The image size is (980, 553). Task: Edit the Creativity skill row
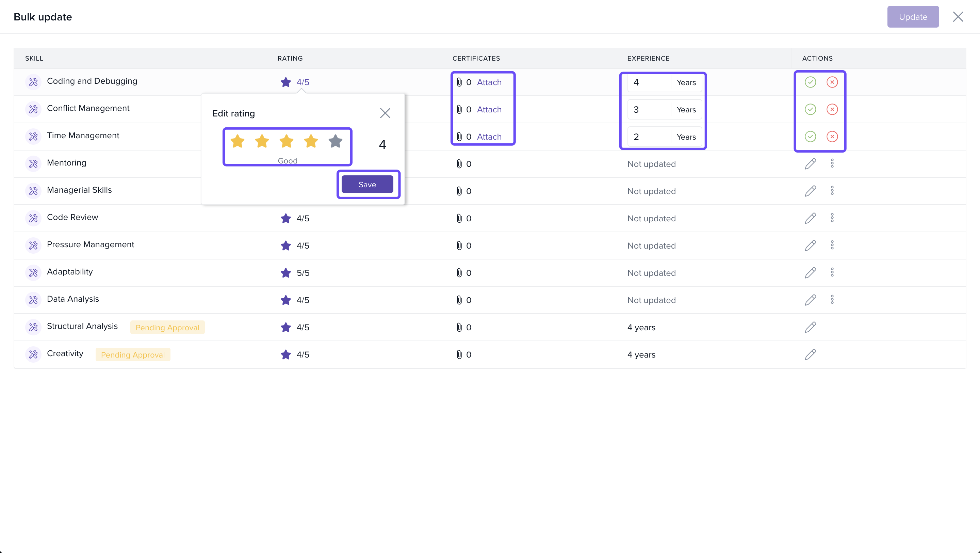810,355
